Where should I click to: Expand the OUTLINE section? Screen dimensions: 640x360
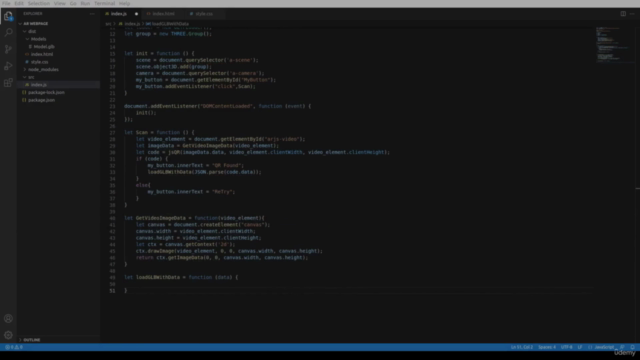(x=31, y=340)
